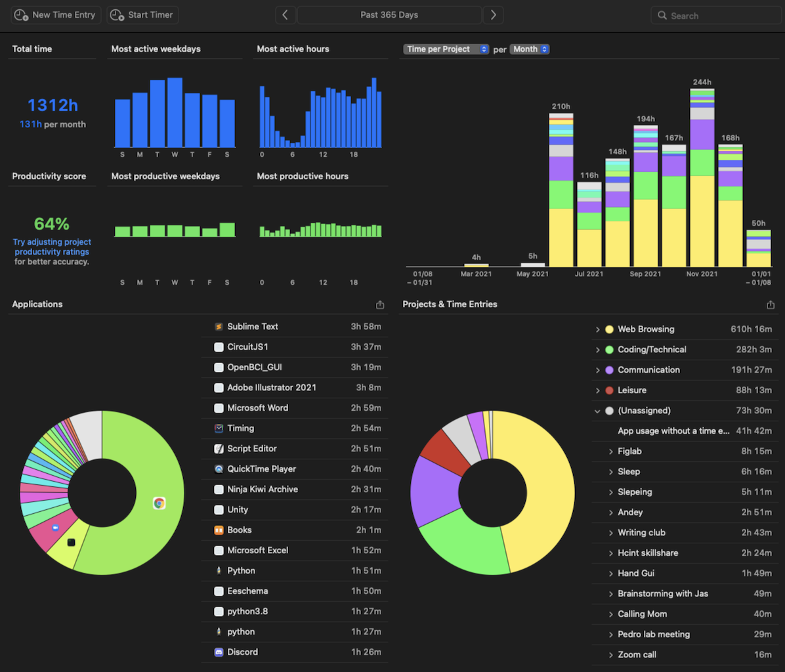Viewport: 785px width, 672px height.
Task: Click New Time Entry button
Action: [x=56, y=15]
